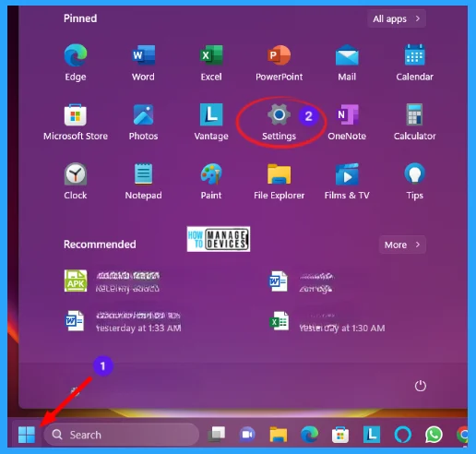Open File Explorer on taskbar

point(279,435)
